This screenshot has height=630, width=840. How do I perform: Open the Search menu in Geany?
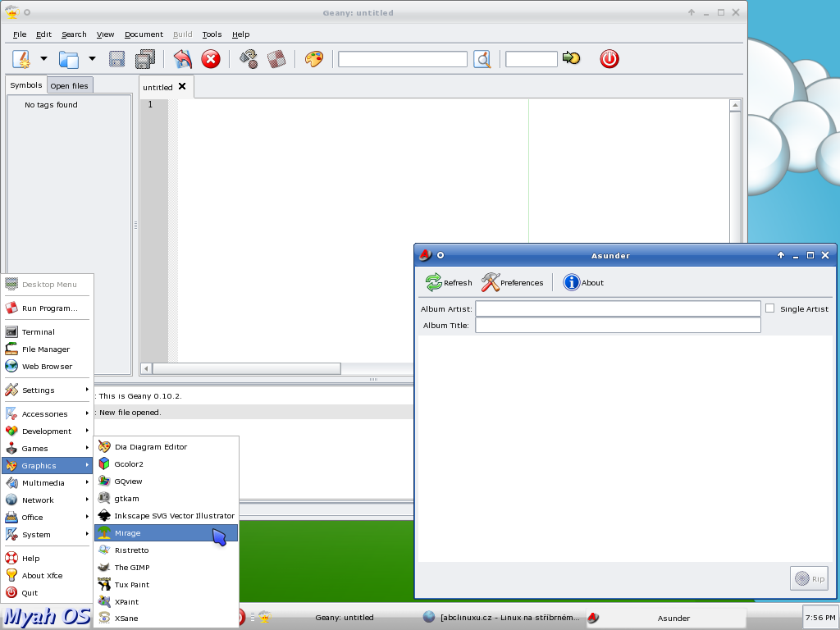click(74, 34)
